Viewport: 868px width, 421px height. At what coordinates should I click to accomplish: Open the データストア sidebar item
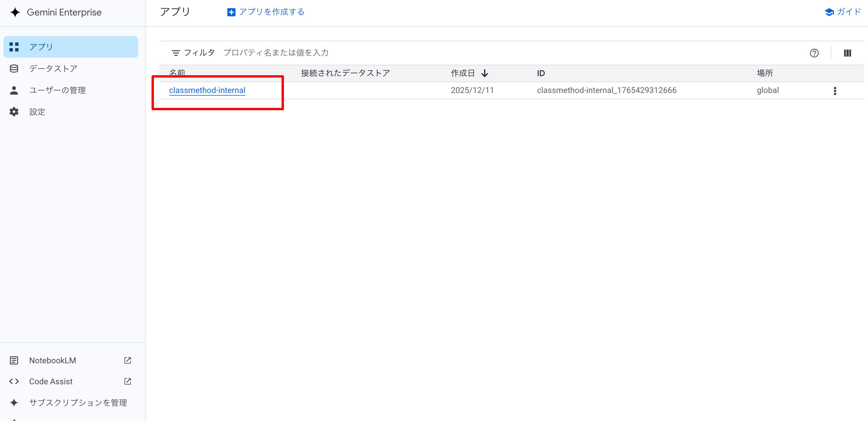point(53,69)
